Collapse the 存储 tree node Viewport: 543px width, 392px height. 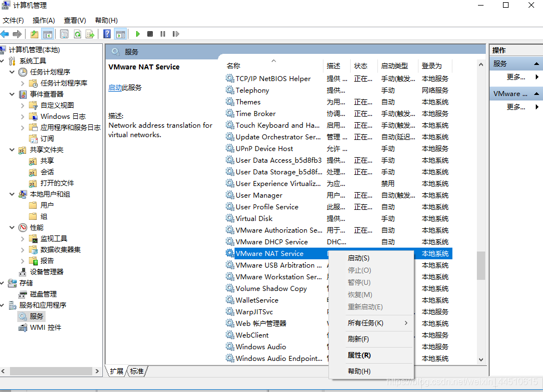click(x=2, y=283)
